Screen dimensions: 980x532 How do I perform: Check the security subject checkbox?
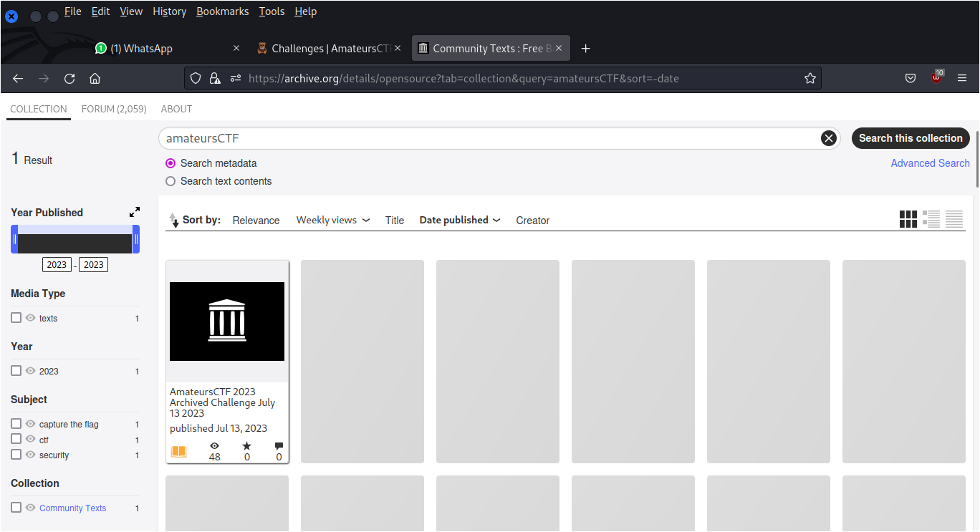[x=16, y=454]
